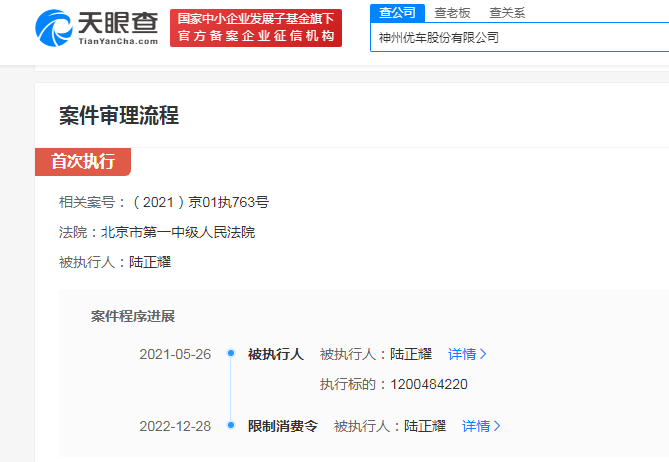Click the 案件审理流程 section heading
669x462 pixels.
click(119, 116)
